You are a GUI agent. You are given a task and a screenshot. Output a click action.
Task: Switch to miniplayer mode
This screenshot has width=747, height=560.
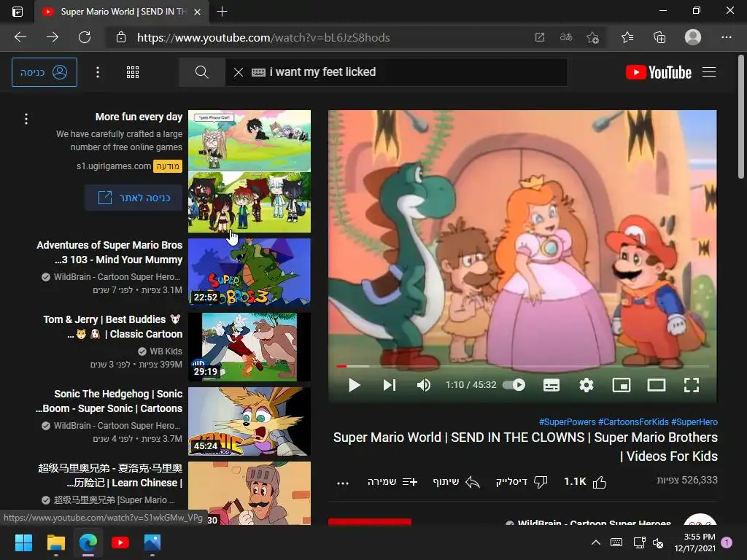click(622, 385)
